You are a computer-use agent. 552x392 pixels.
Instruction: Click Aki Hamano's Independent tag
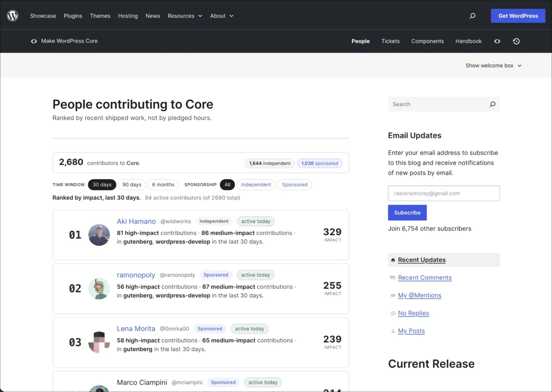(x=214, y=221)
